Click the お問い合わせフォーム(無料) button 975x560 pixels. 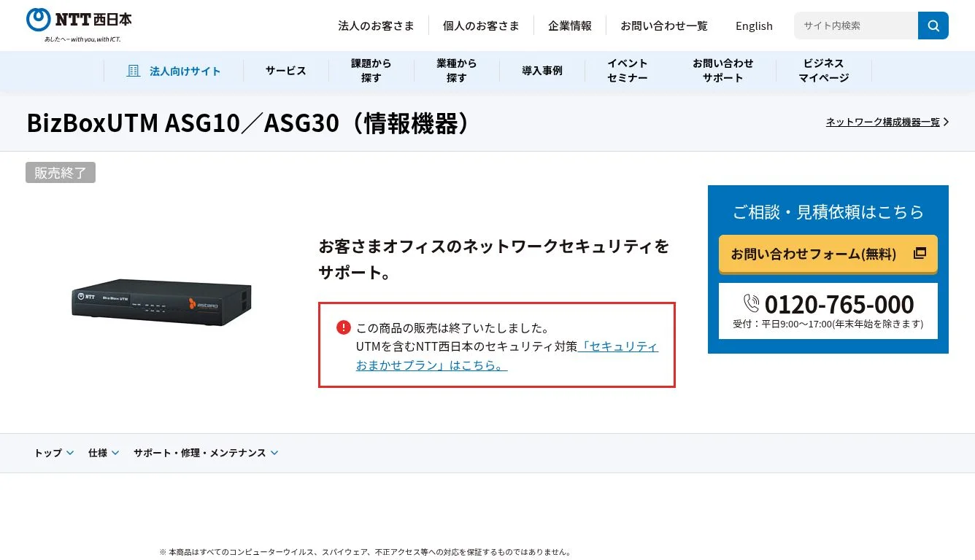click(828, 254)
